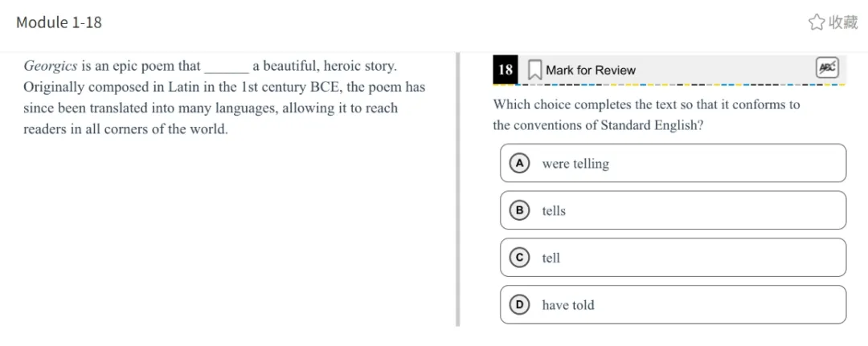Select the circled letter B

[520, 210]
